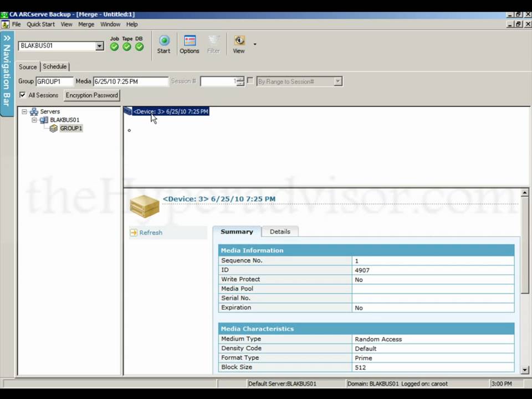Click the details pane scroll up arrow
Screen dimensions: 532x399
coord(525,193)
